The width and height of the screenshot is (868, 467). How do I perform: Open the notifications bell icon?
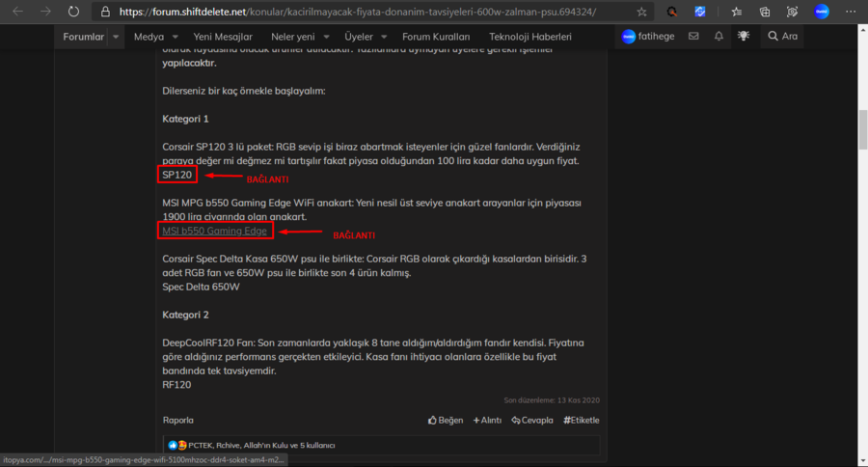click(x=719, y=36)
